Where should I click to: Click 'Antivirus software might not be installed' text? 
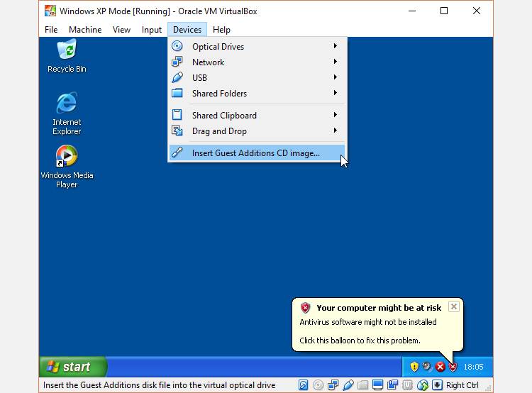tap(367, 322)
